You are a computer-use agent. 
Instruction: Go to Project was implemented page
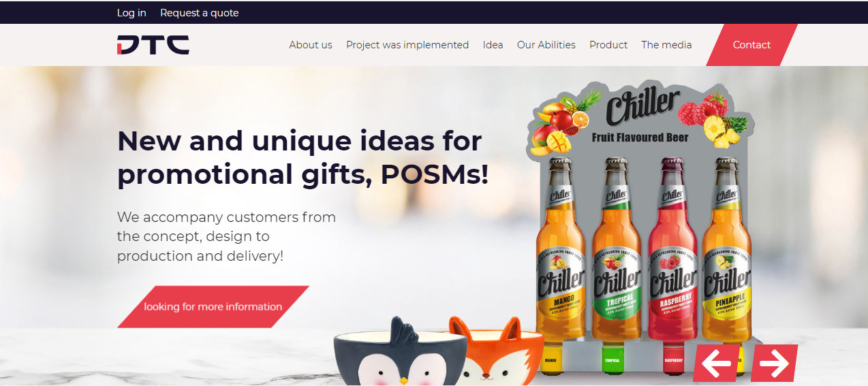407,45
